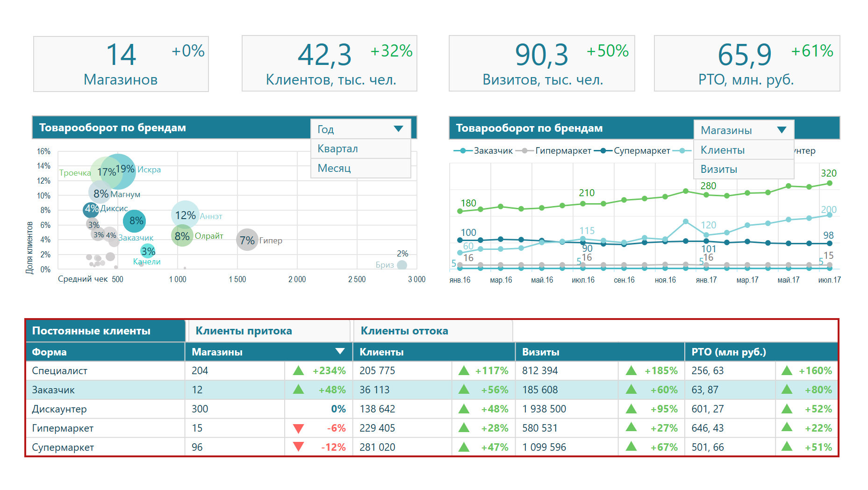Click the Аннэт 12% bubble

[x=185, y=215]
